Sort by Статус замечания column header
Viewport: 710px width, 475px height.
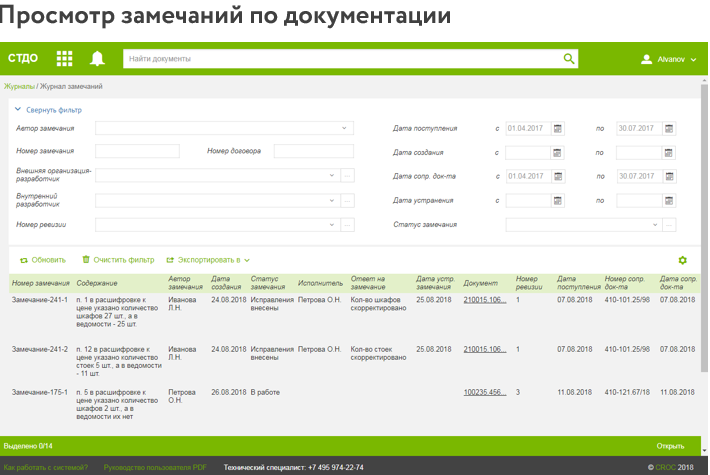point(268,283)
